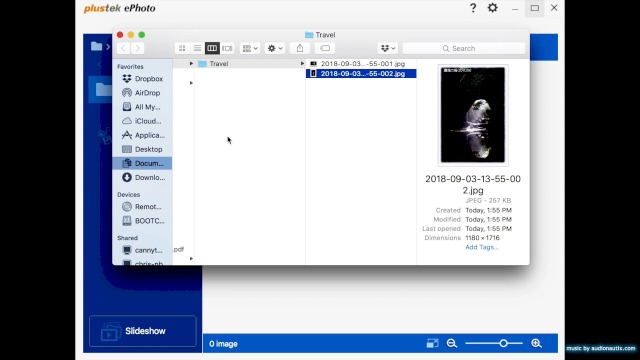
Task: Adjust the ePhoto thumbnail zoom slider
Action: pos(503,343)
